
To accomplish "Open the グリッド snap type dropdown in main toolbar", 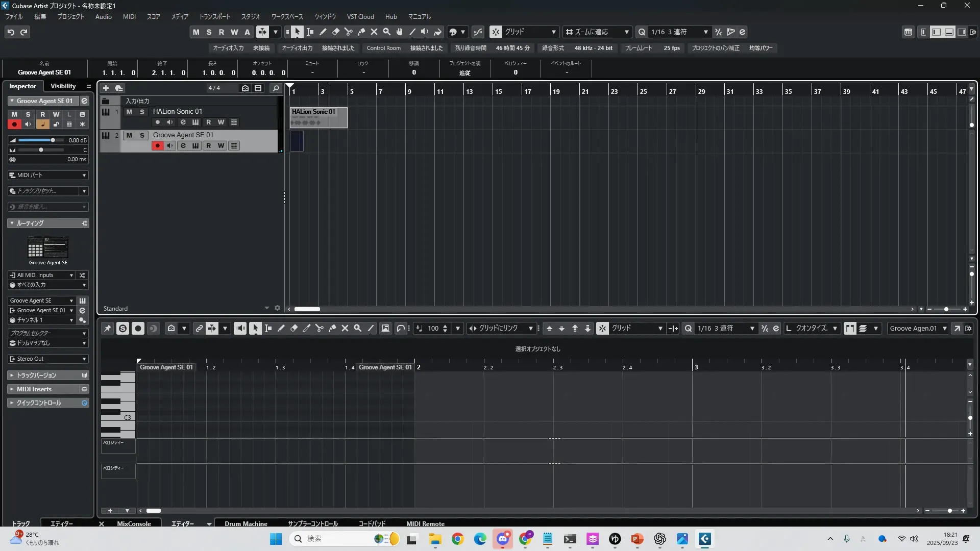I will pyautogui.click(x=531, y=32).
